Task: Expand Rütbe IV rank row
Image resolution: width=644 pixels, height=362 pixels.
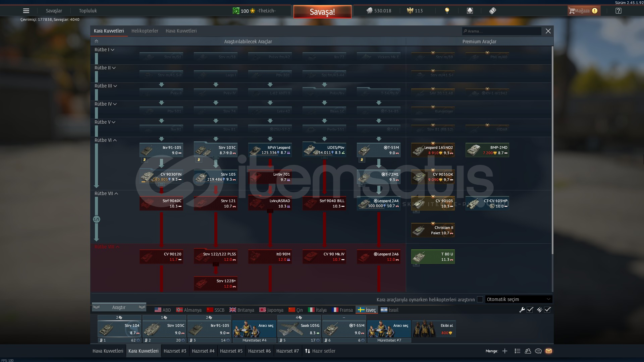Action: coord(106,104)
